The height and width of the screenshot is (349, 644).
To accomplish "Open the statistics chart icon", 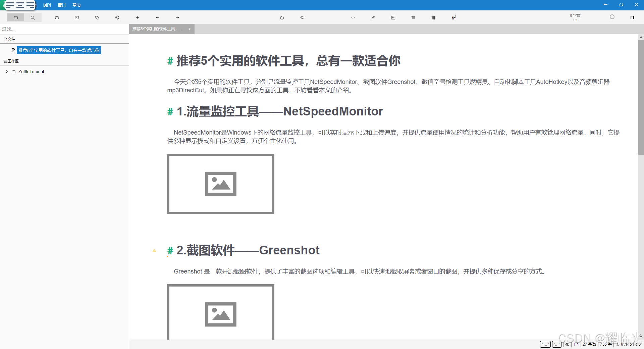I will pyautogui.click(x=77, y=17).
